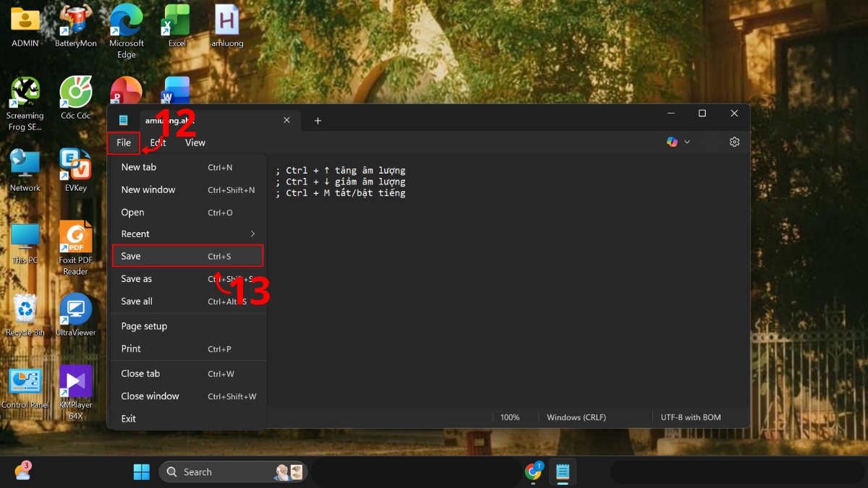Open the Network desktop icon
Viewport: 868px width, 488px height.
pos(25,171)
